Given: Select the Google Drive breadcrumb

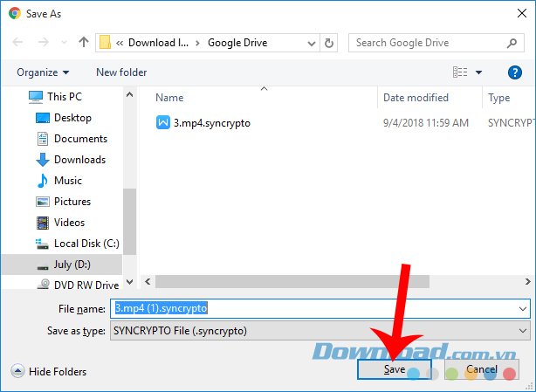Looking at the screenshot, I should click(237, 43).
